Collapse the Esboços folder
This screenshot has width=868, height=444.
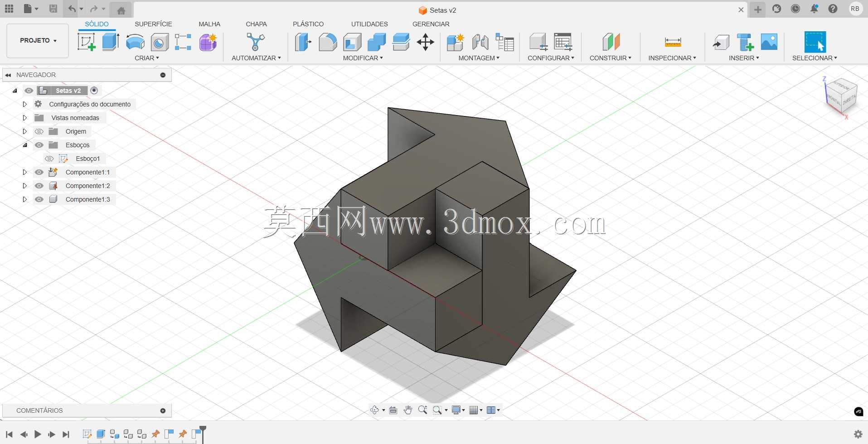(25, 145)
